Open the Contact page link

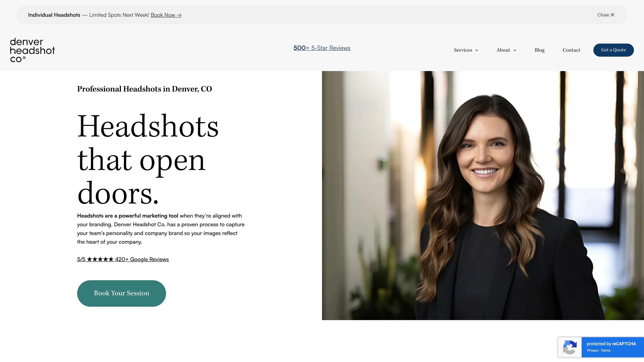(571, 50)
